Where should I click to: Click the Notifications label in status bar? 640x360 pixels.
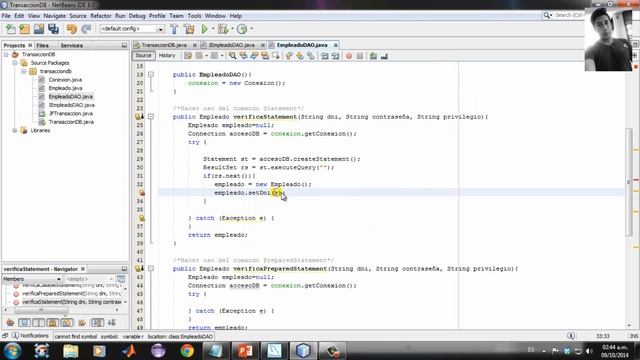point(35,336)
